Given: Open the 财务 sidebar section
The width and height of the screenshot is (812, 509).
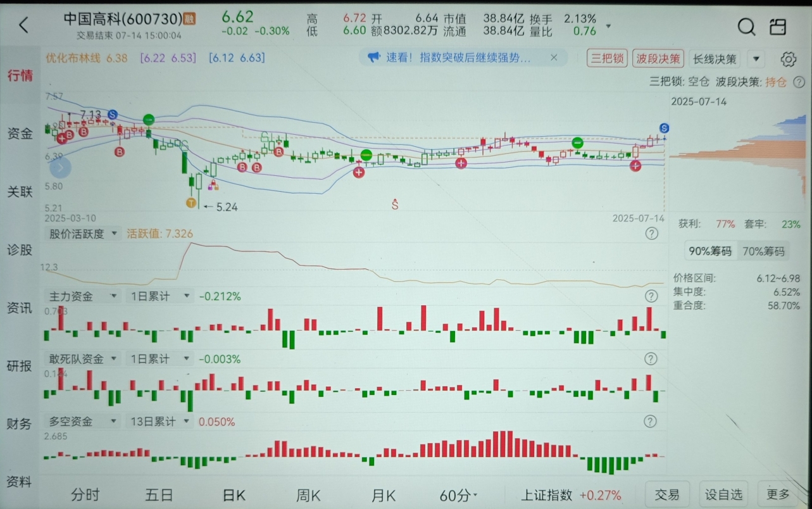Looking at the screenshot, I should 20,424.
